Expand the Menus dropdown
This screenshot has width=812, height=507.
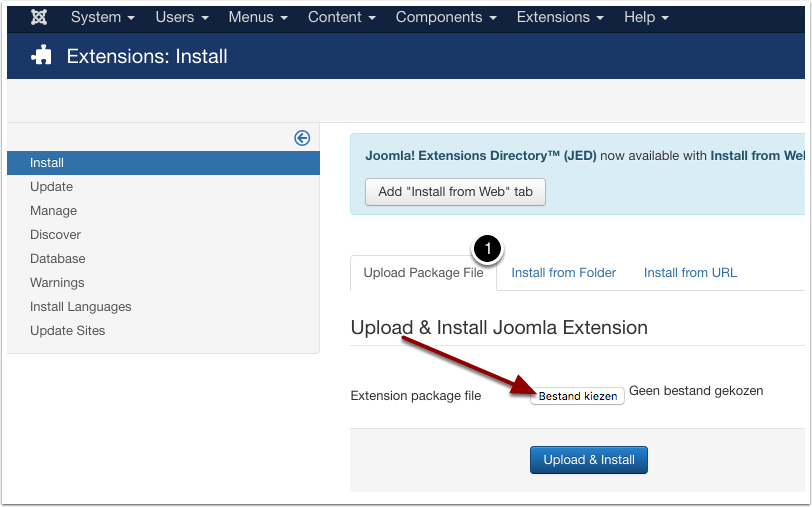(258, 17)
